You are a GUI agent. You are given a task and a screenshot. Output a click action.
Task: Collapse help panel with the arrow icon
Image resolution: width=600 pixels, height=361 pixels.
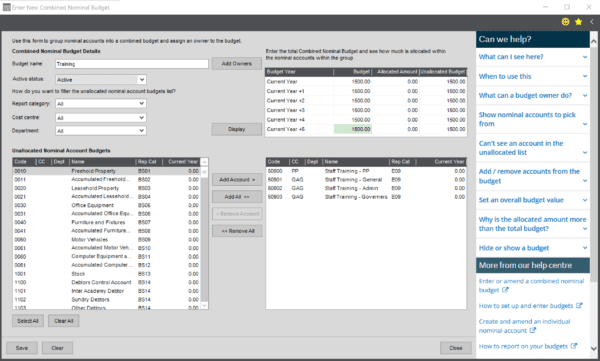pos(592,22)
